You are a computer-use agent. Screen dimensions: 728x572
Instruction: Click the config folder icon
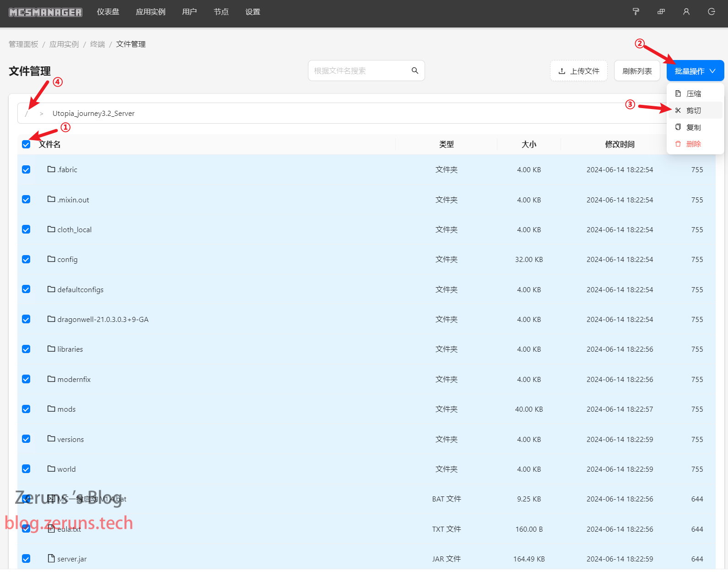[51, 259]
